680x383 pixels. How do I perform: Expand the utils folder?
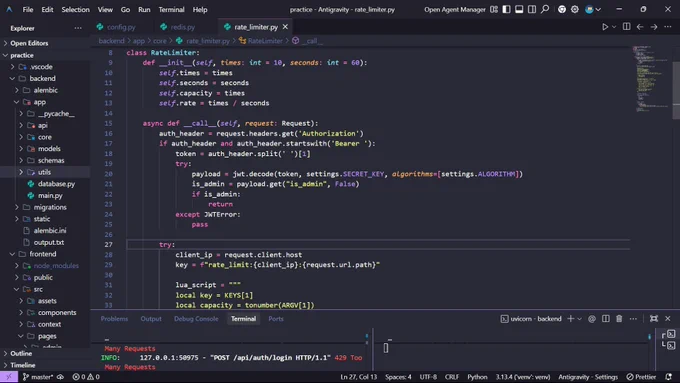pos(45,172)
